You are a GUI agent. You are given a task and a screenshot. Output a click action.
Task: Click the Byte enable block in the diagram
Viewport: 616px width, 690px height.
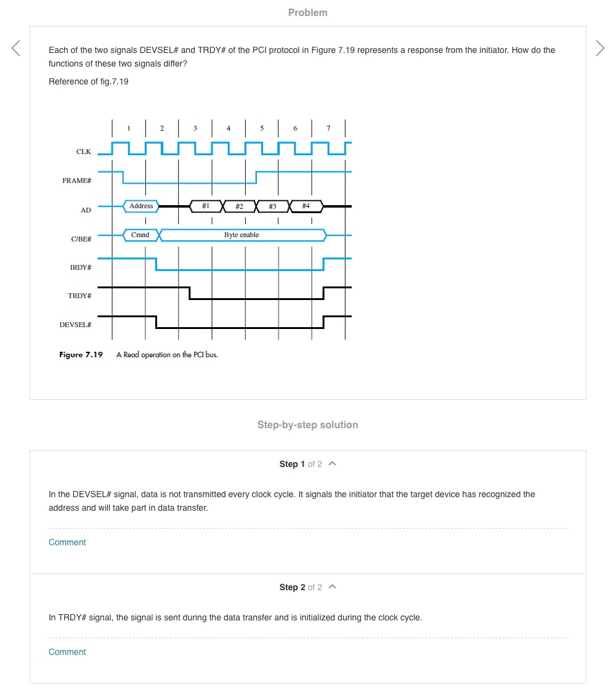pyautogui.click(x=241, y=235)
